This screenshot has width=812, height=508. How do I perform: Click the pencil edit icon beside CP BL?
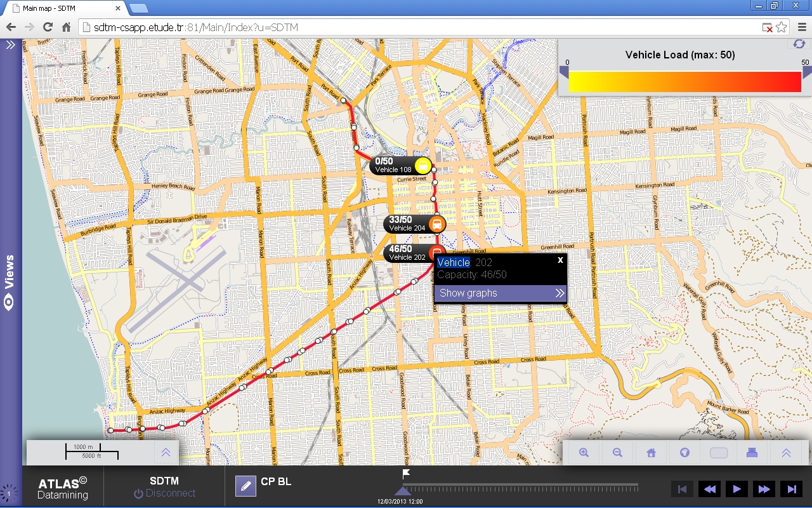click(x=246, y=486)
